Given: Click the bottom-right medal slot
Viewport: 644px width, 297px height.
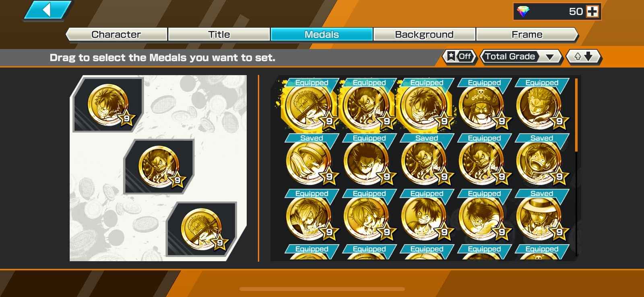Looking at the screenshot, I should click(x=202, y=229).
